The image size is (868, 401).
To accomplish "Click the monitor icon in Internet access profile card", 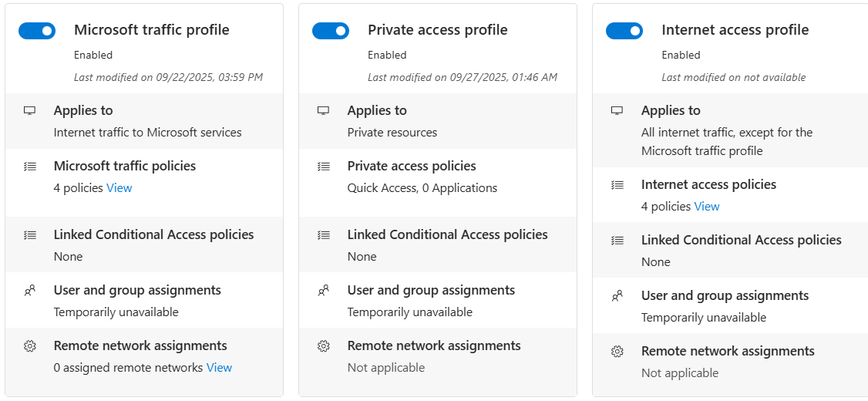I will coord(617,111).
